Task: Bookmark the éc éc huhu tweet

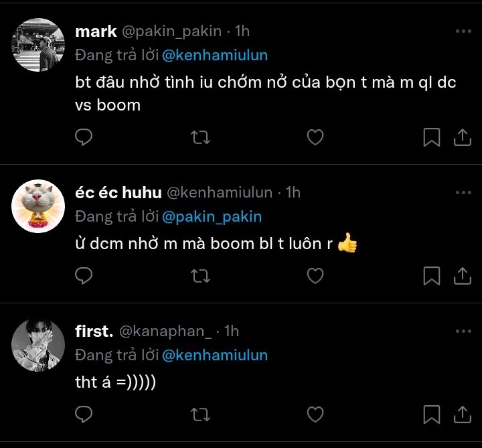Action: point(432,275)
